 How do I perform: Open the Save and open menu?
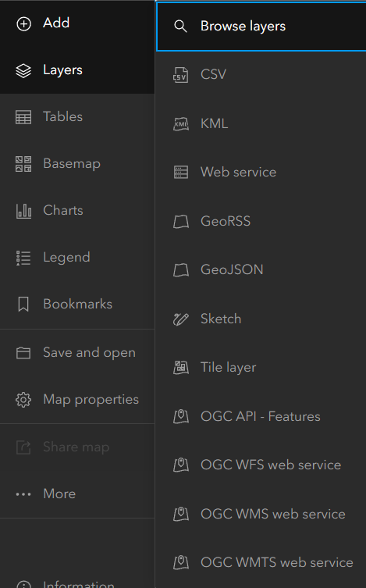(77, 353)
